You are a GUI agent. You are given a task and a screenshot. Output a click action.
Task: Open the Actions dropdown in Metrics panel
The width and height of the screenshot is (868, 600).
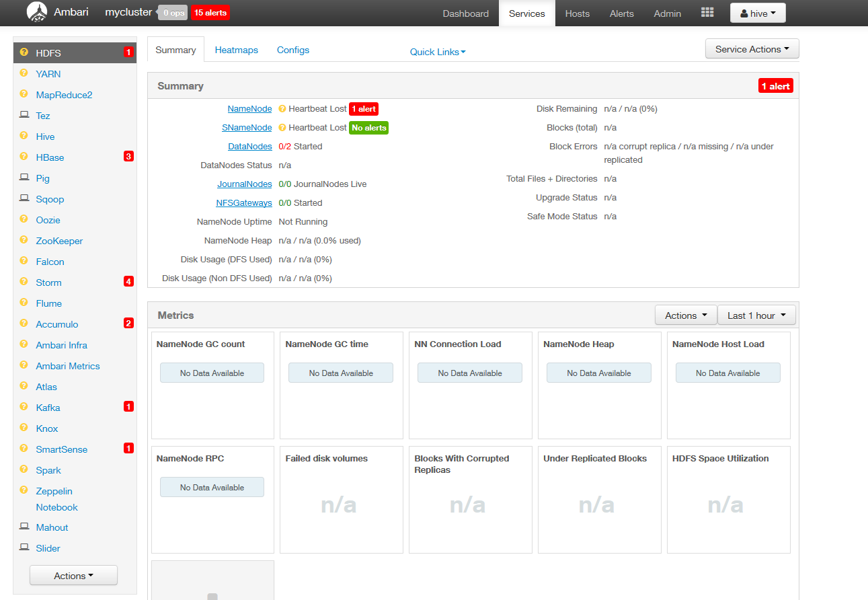[685, 314]
